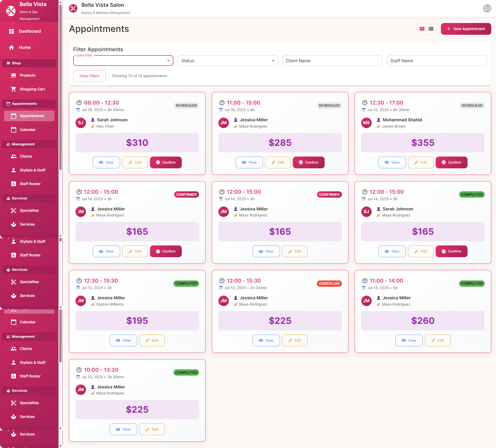Viewport: 496px width, 448px height.
Task: Open Dashboard from the sidebar
Action: [x=30, y=31]
